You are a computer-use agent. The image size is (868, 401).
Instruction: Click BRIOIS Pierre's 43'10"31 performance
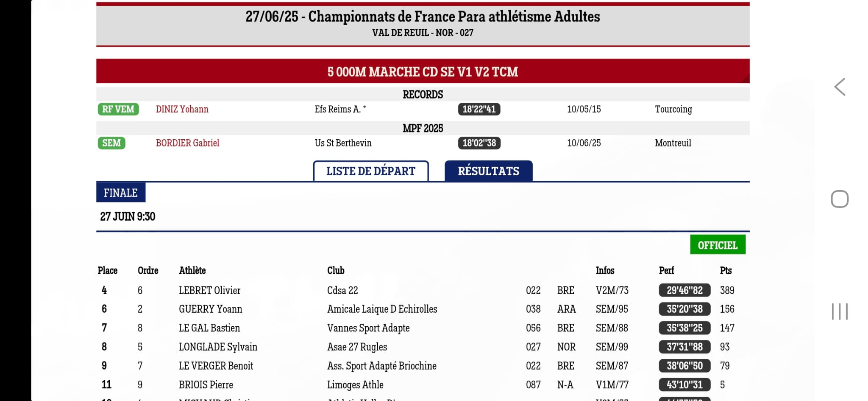[684, 384]
